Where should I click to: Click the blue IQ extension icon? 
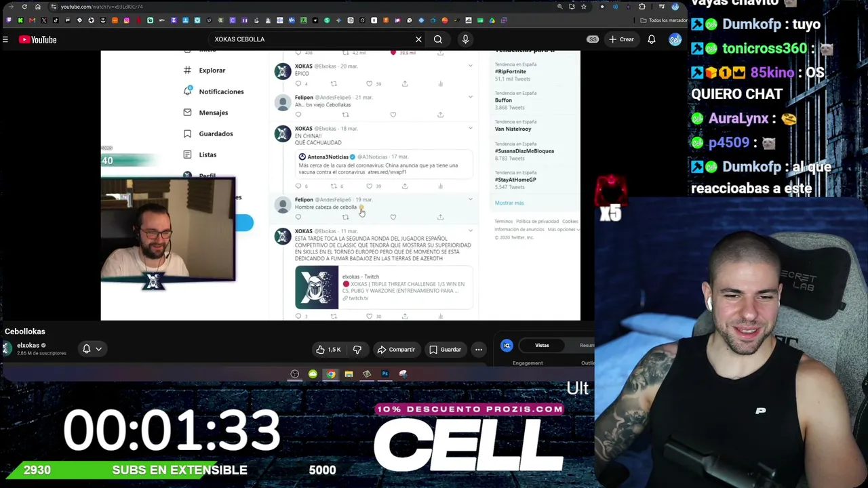[507, 346]
